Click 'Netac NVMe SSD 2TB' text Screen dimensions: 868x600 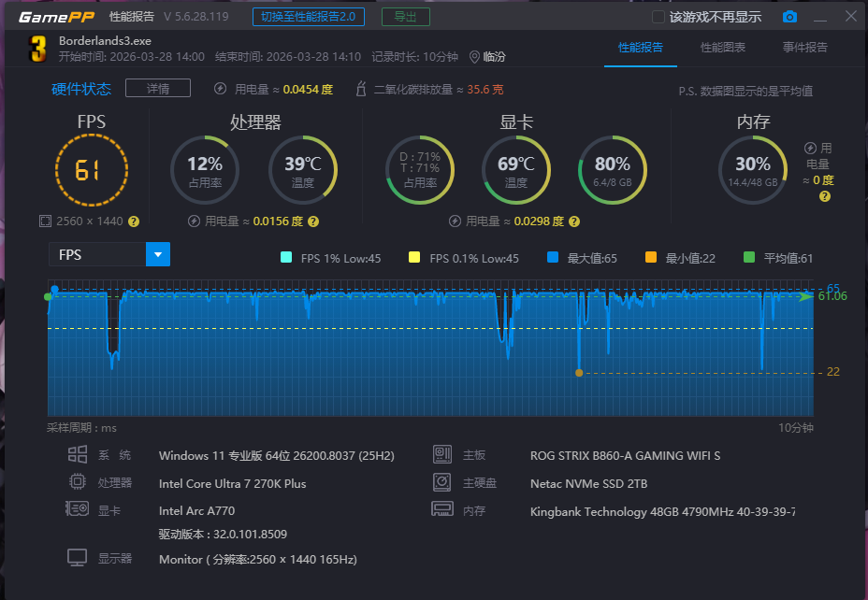pyautogui.click(x=589, y=484)
